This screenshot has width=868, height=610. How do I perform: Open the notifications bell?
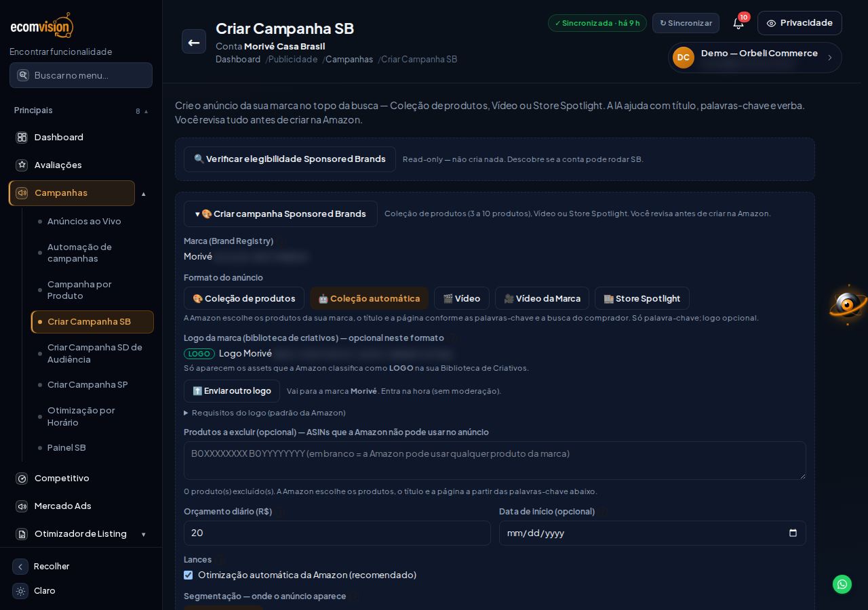pyautogui.click(x=738, y=23)
